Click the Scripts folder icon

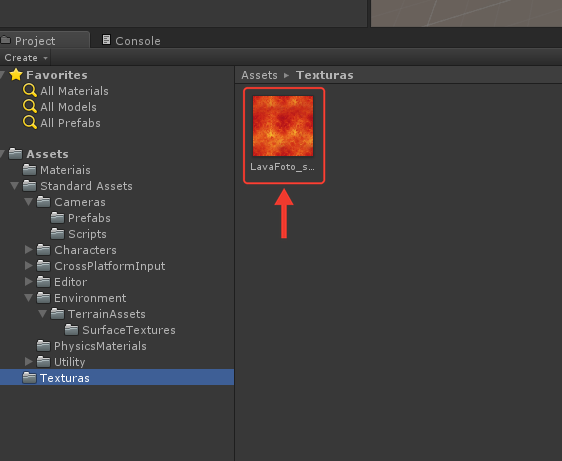[57, 234]
